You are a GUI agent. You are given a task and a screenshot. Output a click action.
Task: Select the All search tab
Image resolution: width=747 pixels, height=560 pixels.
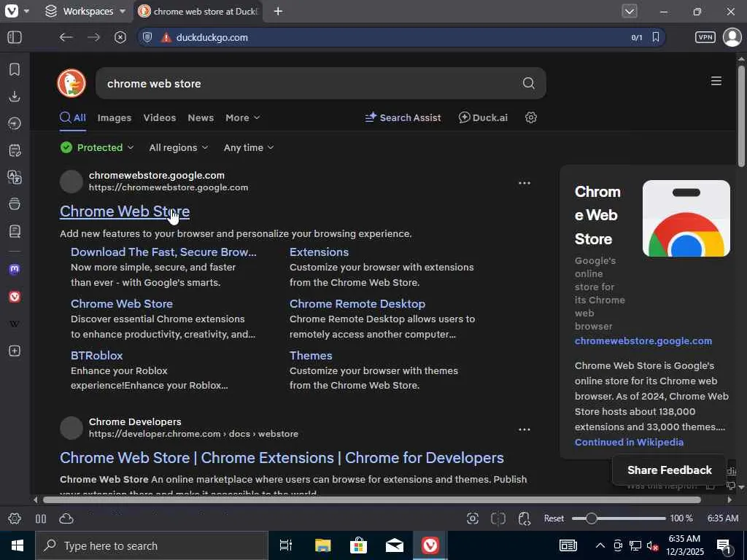pyautogui.click(x=73, y=117)
